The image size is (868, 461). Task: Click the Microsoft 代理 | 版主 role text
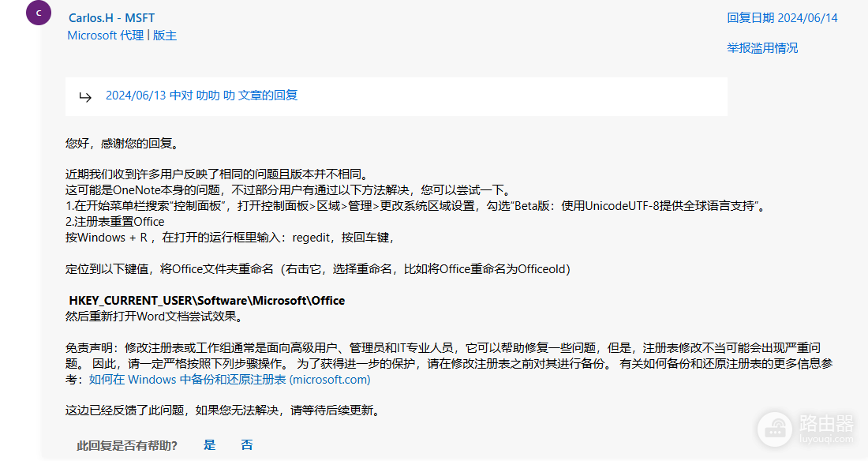[x=122, y=36]
